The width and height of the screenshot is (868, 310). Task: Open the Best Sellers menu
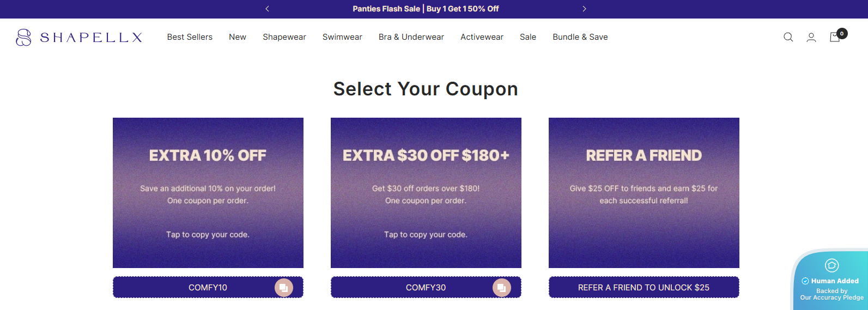[190, 37]
